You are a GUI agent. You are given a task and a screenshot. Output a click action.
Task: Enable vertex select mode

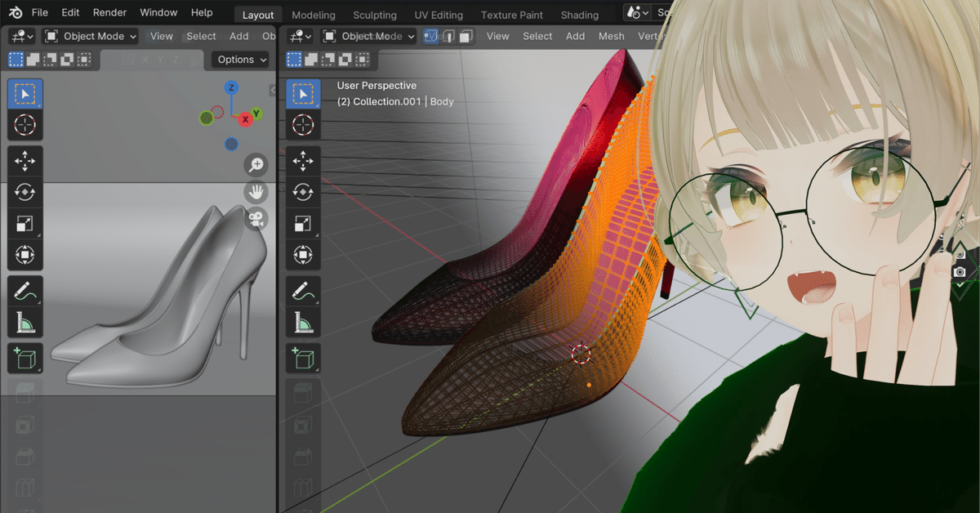(x=431, y=36)
